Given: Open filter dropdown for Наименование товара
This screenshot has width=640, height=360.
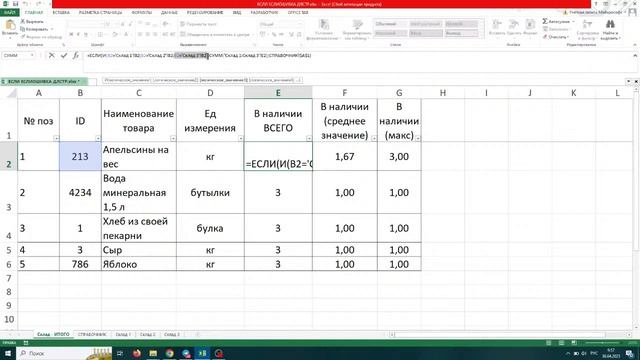Looking at the screenshot, I should click(x=173, y=138).
